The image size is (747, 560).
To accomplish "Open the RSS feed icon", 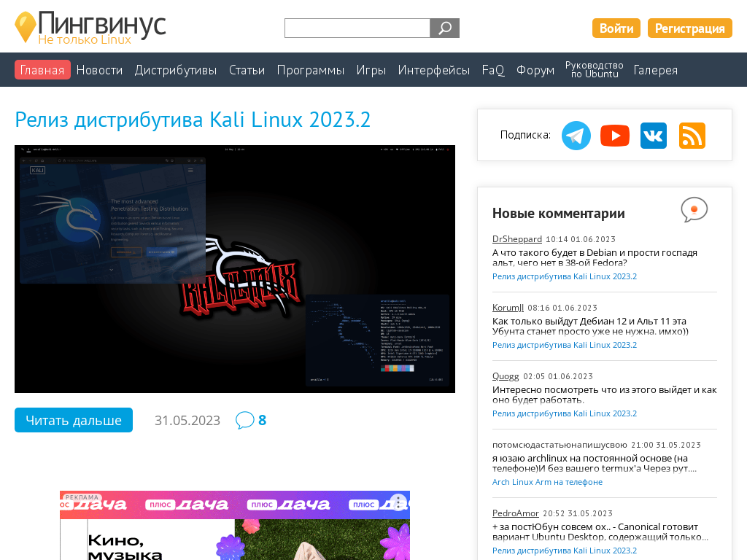I will click(692, 136).
